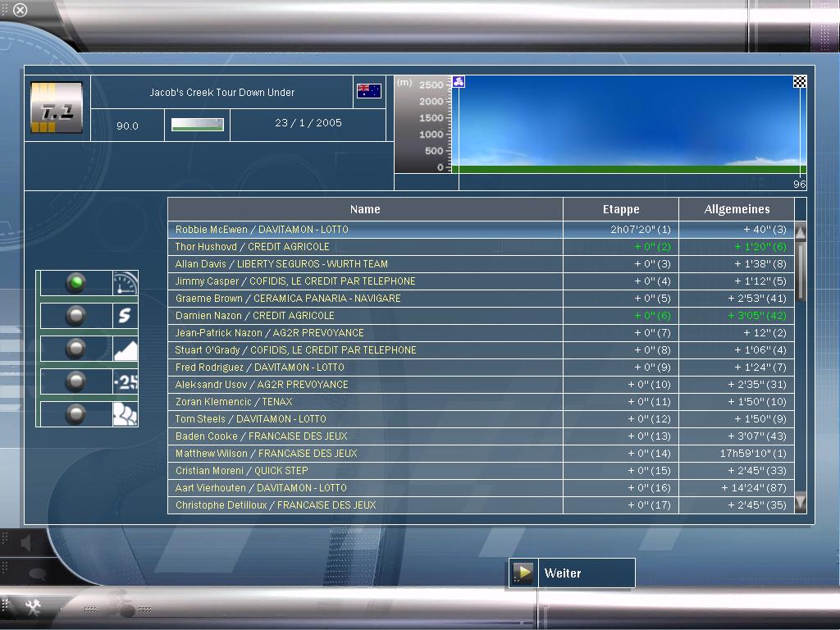Click the overall gap '+ 40"(3)'
This screenshot has height=630, width=840.
pos(765,230)
